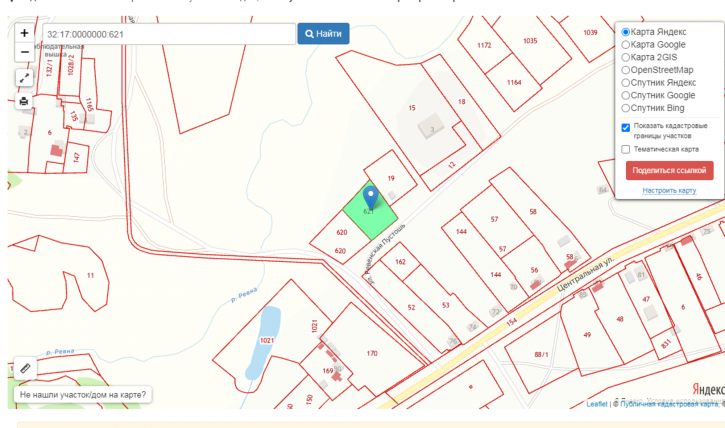Screen dimensions: 725x428
Task: Click the blue location pin marker
Action: pos(370,197)
